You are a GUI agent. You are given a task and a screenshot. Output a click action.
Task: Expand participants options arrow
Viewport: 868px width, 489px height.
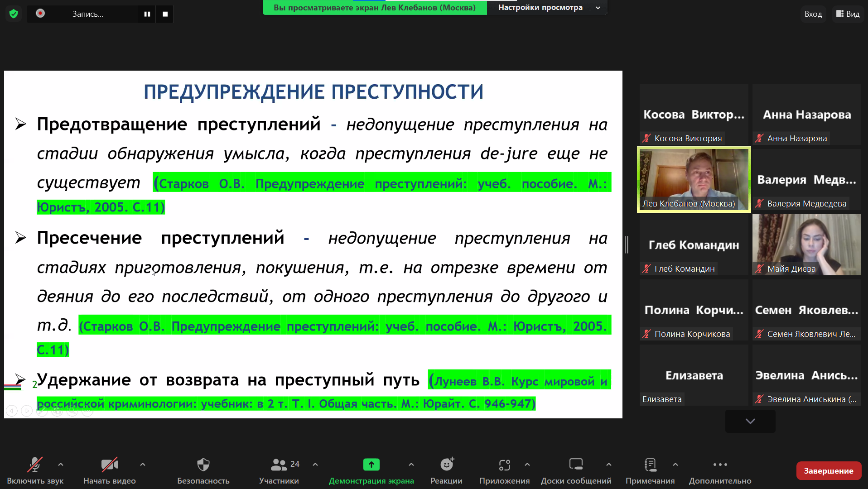tap(315, 465)
